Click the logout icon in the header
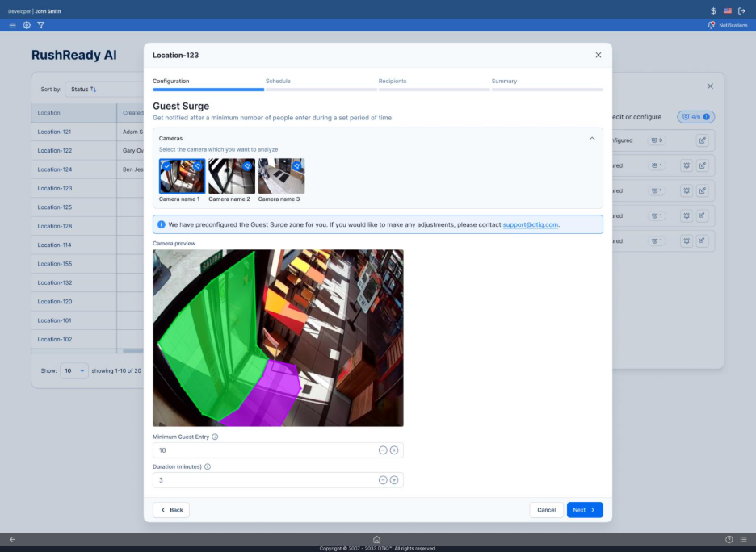Viewport: 756px width, 552px height. tap(741, 10)
